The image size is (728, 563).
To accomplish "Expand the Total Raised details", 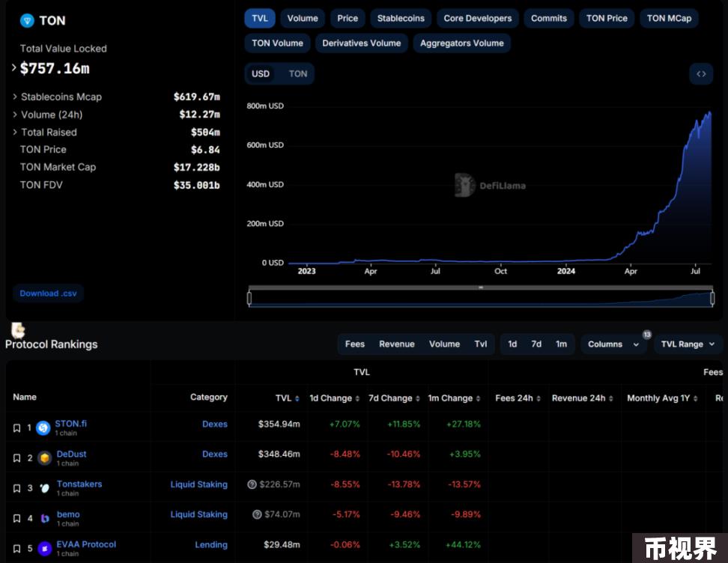I will point(15,132).
